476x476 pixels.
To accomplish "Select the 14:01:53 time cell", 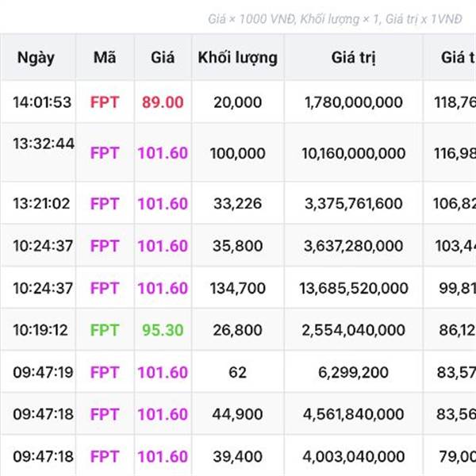I will (x=42, y=102).
